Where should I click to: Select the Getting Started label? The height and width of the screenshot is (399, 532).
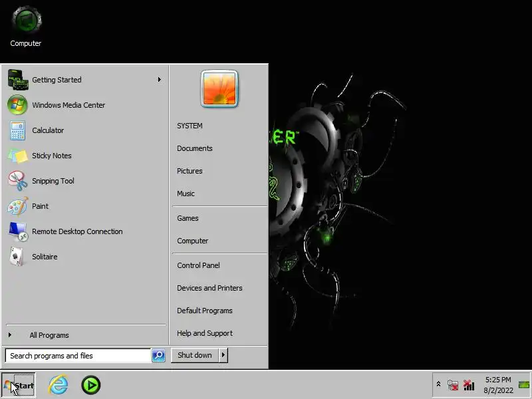click(57, 80)
